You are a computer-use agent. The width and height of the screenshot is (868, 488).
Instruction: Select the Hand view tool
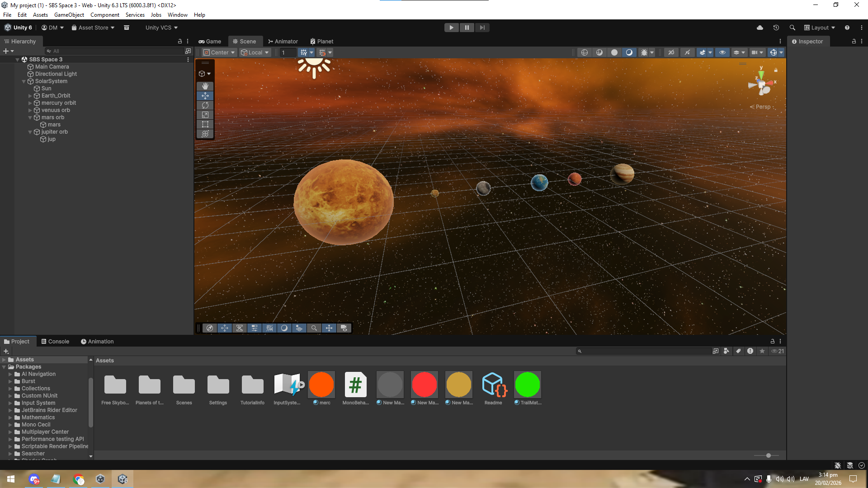pyautogui.click(x=205, y=86)
